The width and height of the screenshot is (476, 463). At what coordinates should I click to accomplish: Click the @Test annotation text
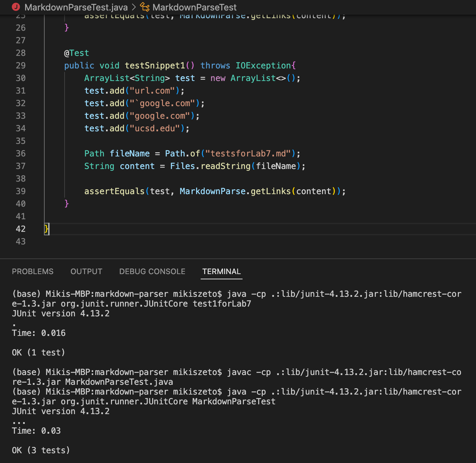point(76,53)
